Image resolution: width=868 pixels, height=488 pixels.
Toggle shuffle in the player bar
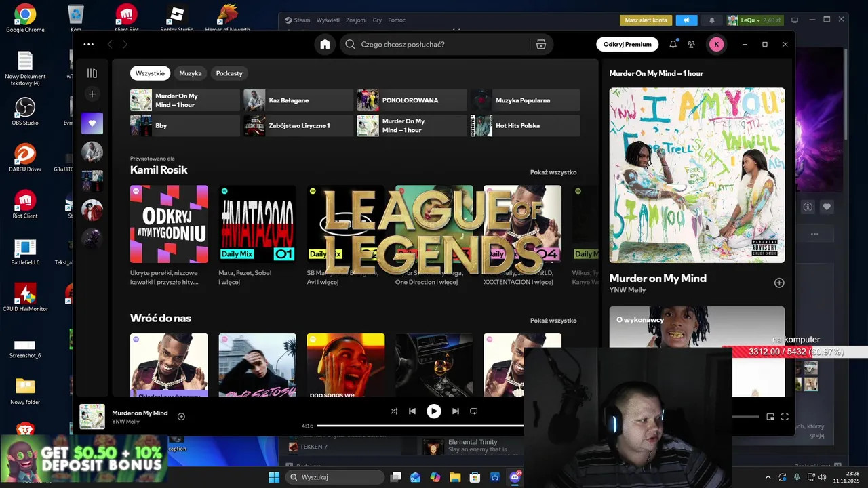(394, 411)
